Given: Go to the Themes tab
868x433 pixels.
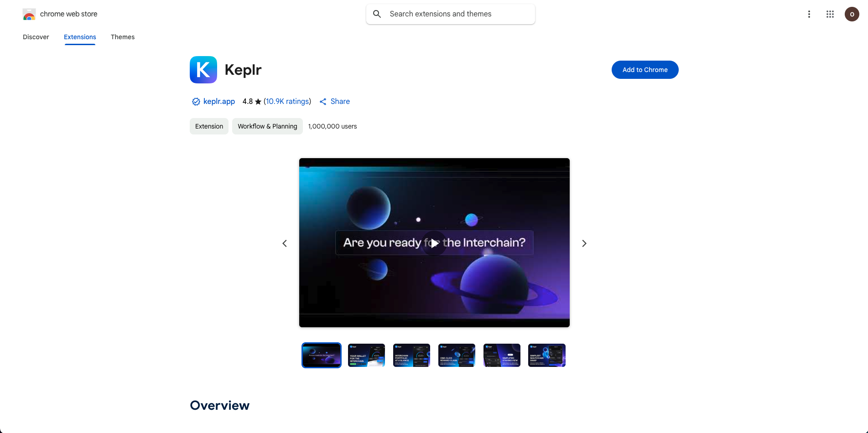Looking at the screenshot, I should coord(123,37).
